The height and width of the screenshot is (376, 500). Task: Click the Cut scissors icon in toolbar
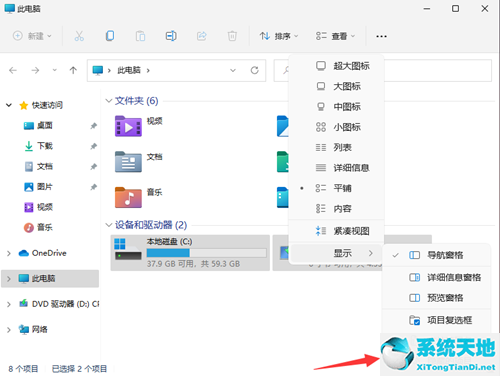[79, 36]
